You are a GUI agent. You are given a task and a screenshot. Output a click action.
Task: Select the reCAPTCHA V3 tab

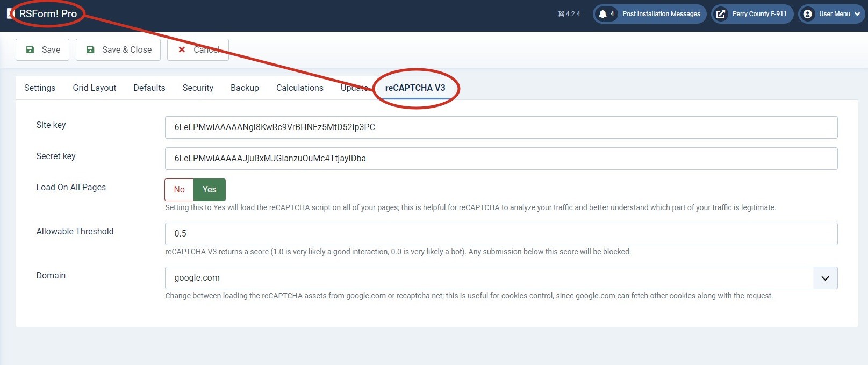[415, 88]
